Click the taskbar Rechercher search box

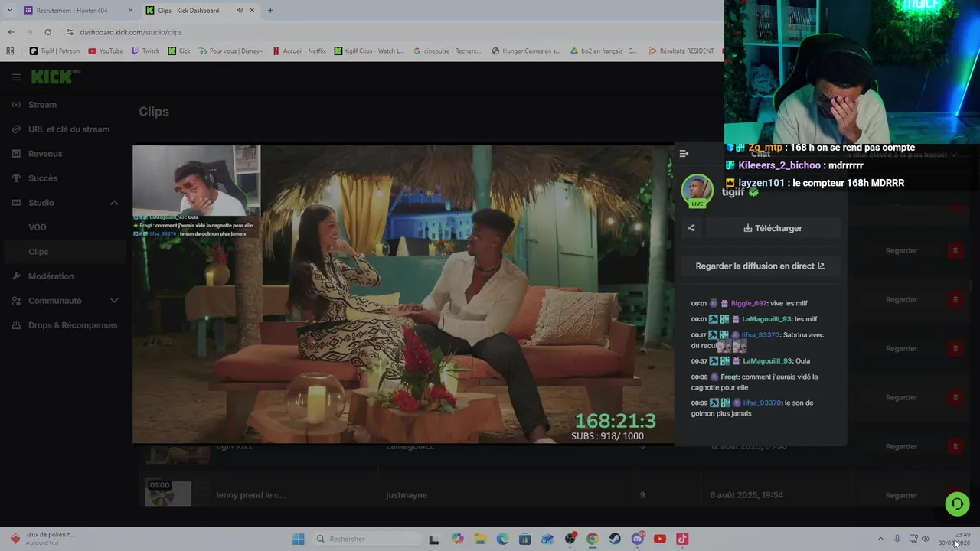(365, 539)
